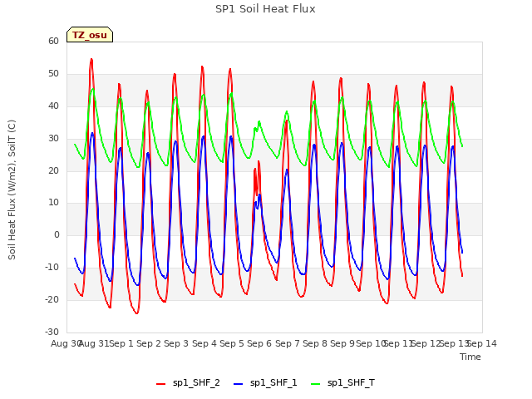Screen dimensions: 532x399
Task: Click the 10 y-axis tick label
Action: pos(53,203)
